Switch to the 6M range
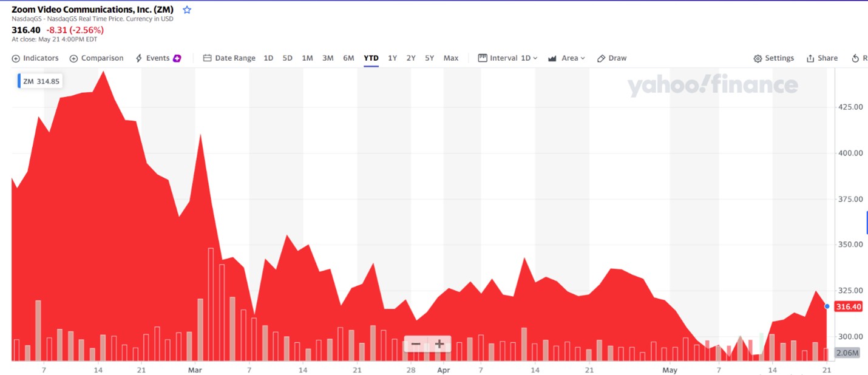868x375 pixels. coord(348,58)
